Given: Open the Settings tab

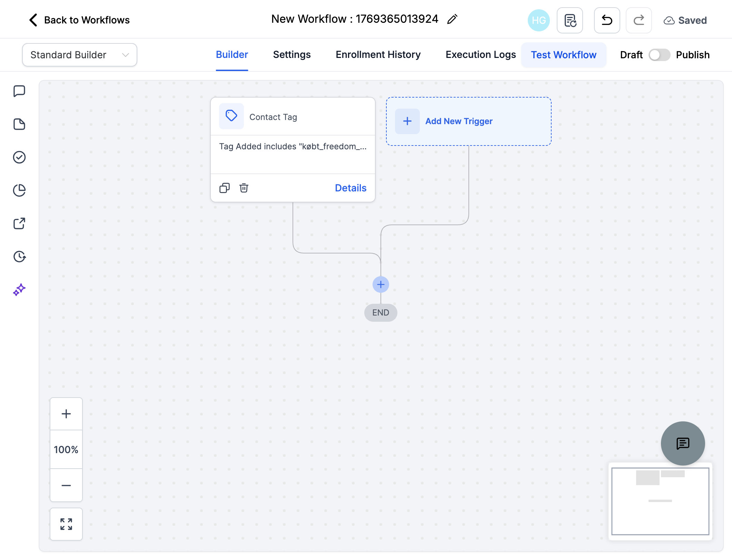Looking at the screenshot, I should pos(292,55).
